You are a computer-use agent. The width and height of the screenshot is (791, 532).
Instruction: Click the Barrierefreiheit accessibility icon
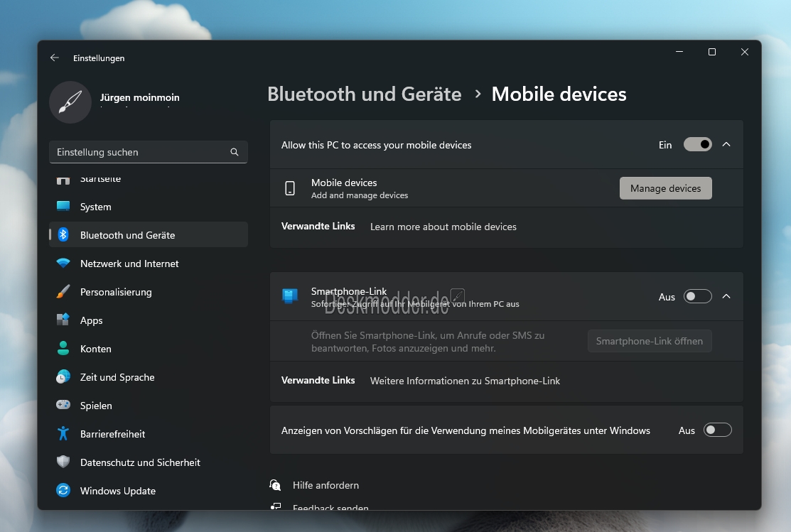pyautogui.click(x=63, y=434)
